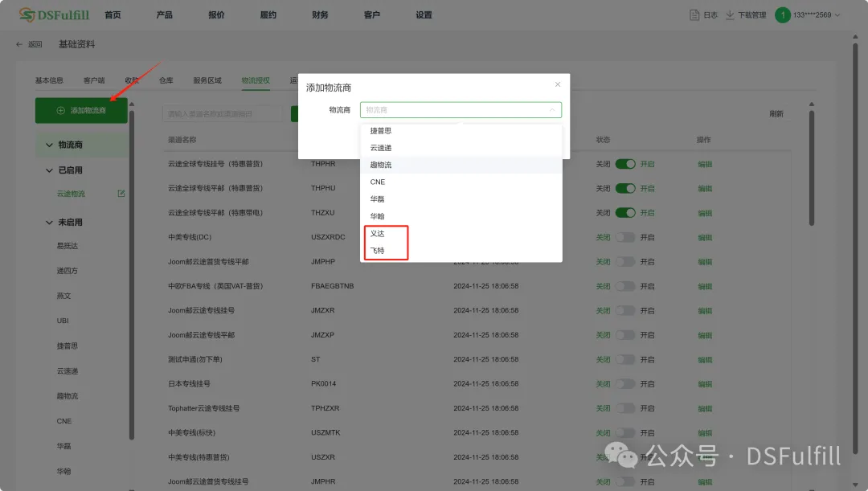The image size is (868, 491).
Task: Open the 财务 top menu
Action: click(320, 15)
